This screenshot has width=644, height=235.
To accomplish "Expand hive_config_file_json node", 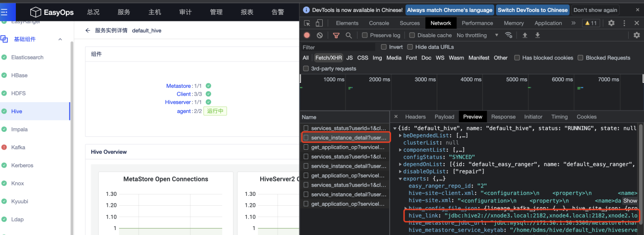I will click(406, 208).
